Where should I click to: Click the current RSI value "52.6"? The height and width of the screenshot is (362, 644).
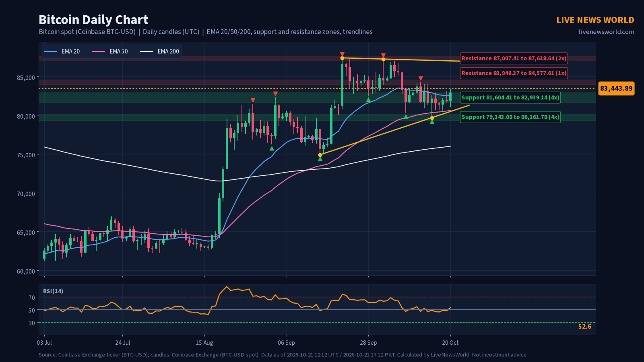click(x=585, y=327)
